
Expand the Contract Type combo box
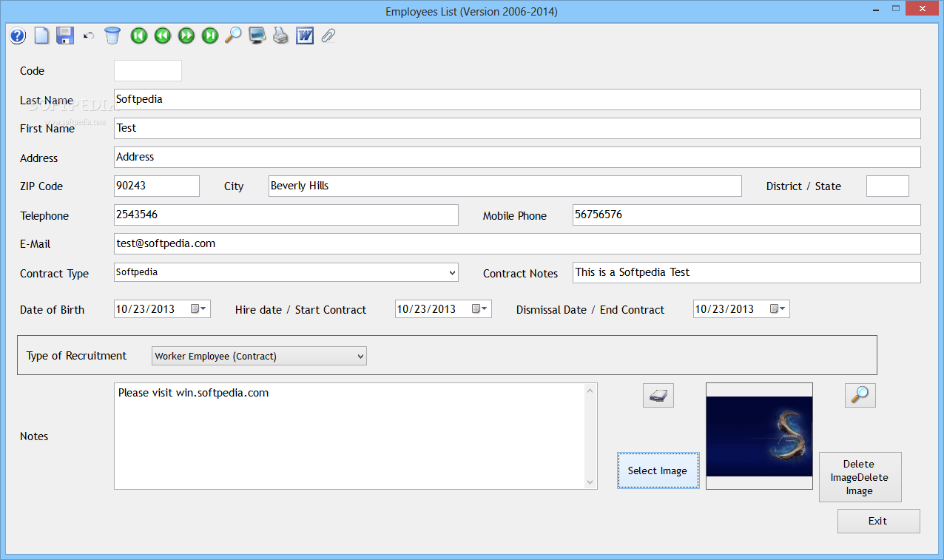pyautogui.click(x=452, y=272)
